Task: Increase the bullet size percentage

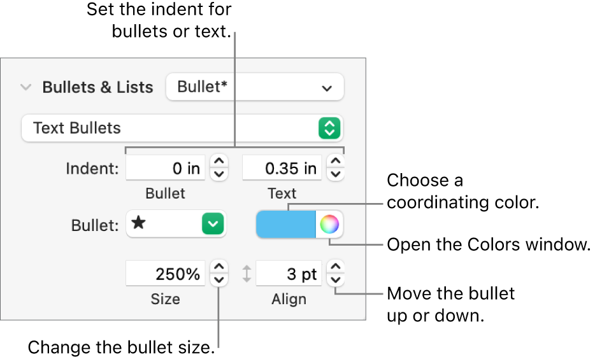Action: [219, 268]
